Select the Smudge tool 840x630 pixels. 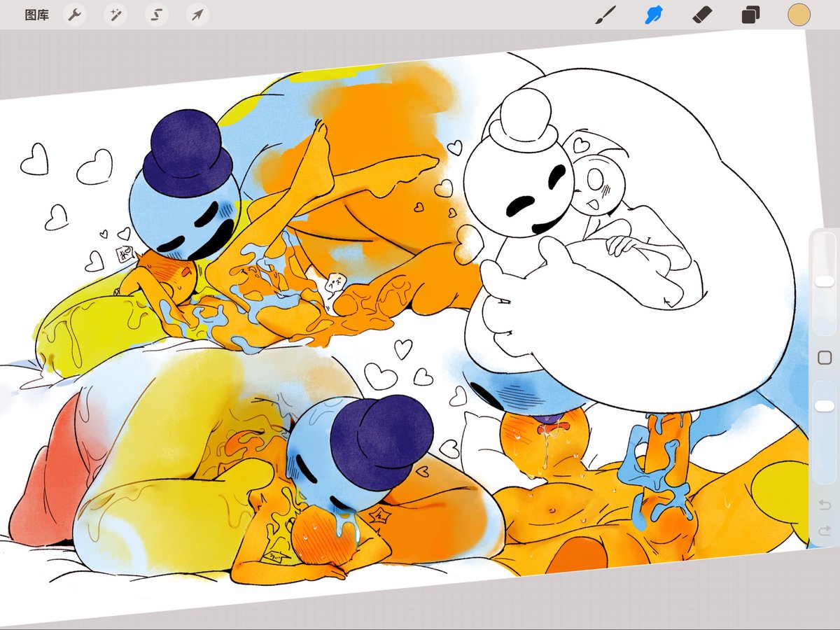654,15
